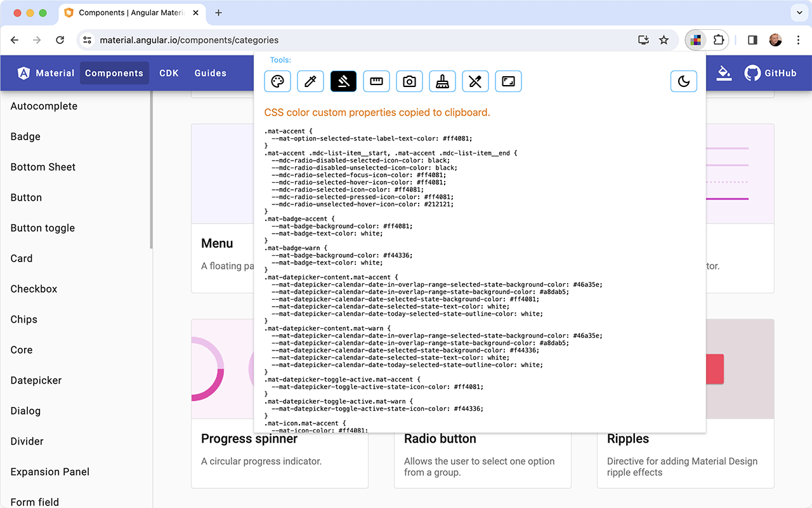Toggle Chrome's side panel

point(752,39)
